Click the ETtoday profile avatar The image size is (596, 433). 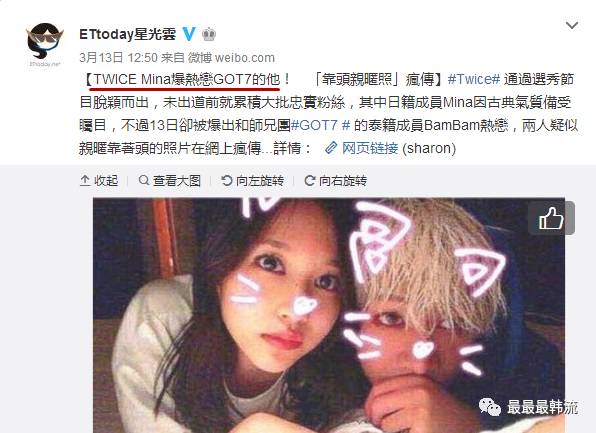(44, 45)
